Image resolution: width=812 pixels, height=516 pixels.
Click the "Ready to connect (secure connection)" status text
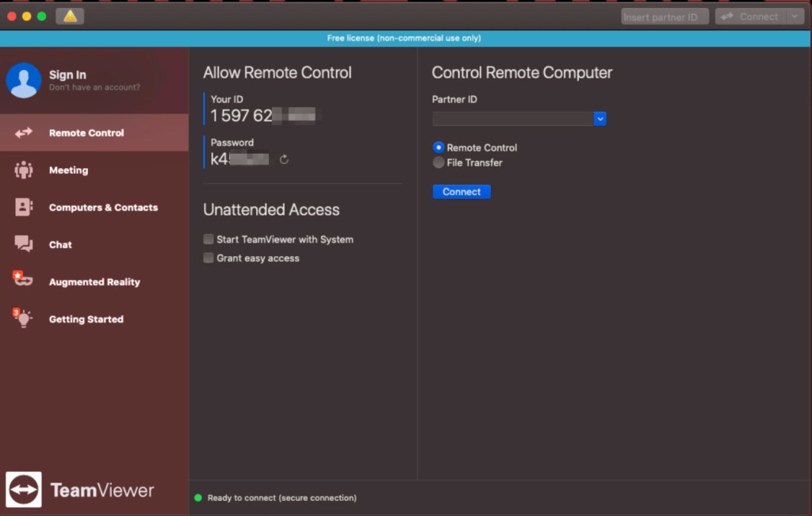tap(282, 498)
